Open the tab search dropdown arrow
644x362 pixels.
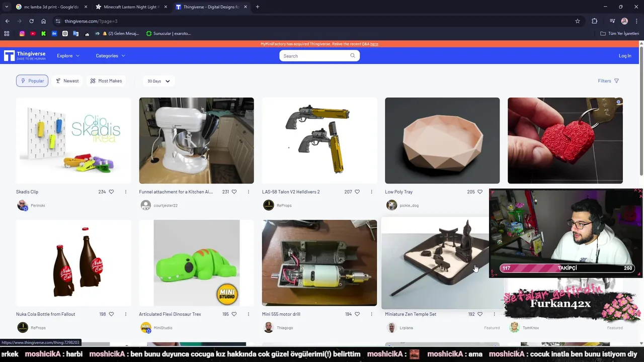click(6, 7)
